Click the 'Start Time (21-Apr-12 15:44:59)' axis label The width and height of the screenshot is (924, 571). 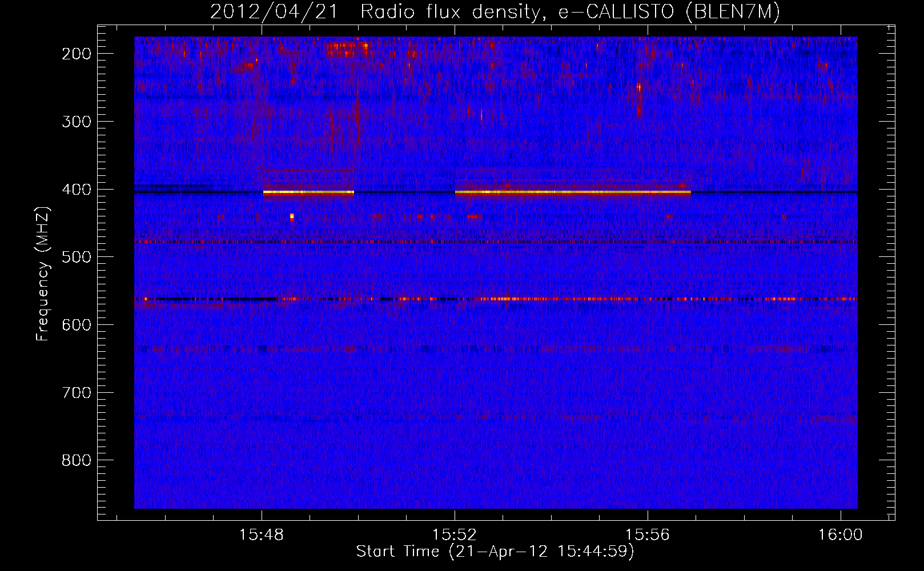click(495, 552)
